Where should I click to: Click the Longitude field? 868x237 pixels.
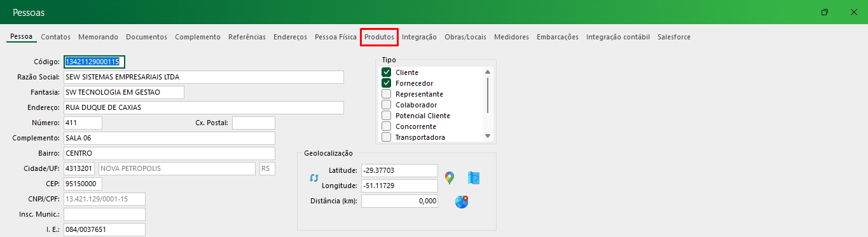pyautogui.click(x=399, y=186)
